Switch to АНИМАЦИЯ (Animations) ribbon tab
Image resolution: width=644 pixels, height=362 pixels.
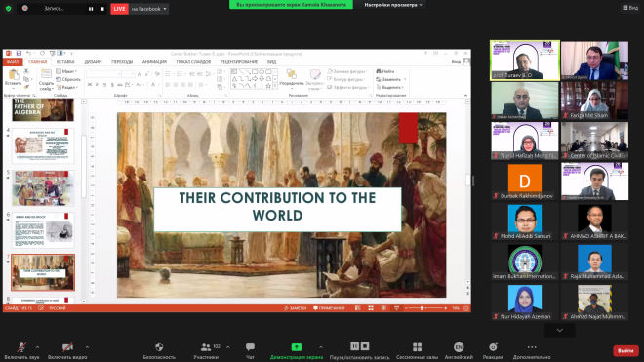click(x=154, y=62)
